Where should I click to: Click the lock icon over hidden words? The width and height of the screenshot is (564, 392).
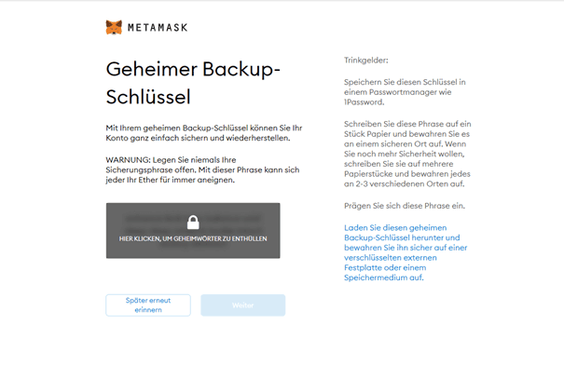pos(193,222)
